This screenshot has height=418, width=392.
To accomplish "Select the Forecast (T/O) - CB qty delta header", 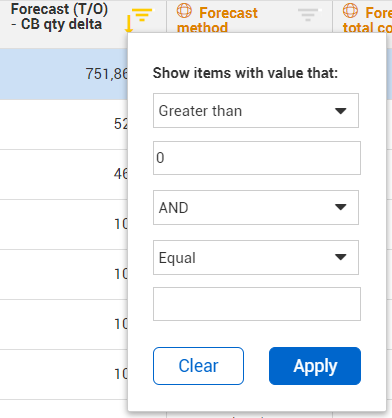I will 59,17.
